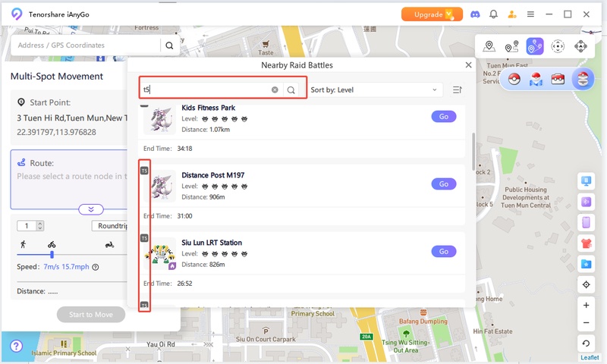The image size is (607, 364).
Task: Click the locate current position icon
Action: (586, 284)
